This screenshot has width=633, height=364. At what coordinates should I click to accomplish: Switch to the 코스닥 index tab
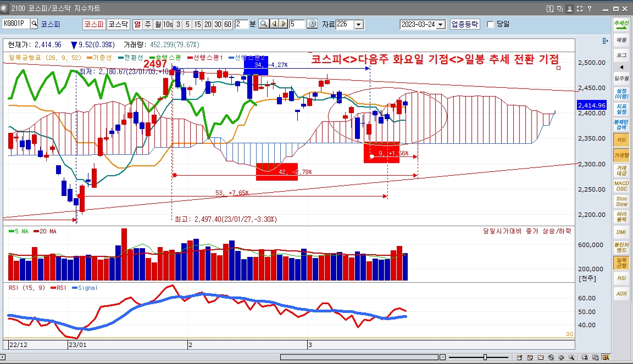coord(118,24)
